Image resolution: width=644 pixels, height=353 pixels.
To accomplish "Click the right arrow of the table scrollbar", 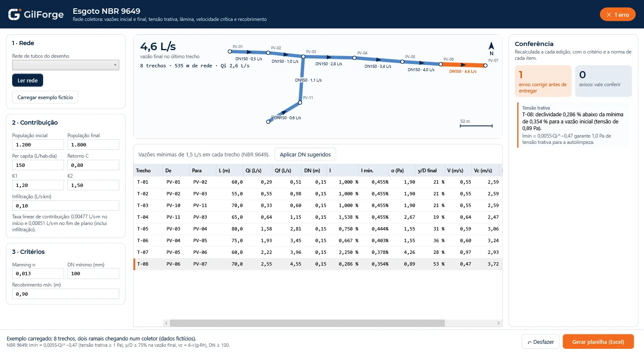I will pyautogui.click(x=498, y=323).
